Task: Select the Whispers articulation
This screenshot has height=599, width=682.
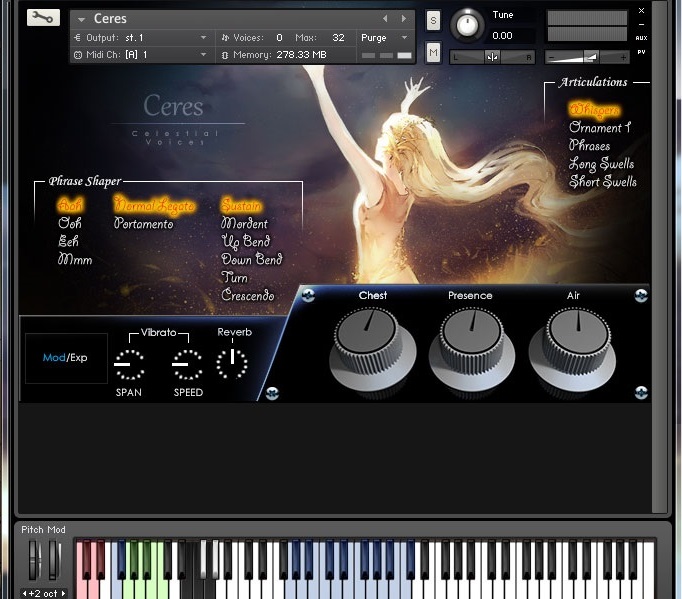Action: [594, 110]
